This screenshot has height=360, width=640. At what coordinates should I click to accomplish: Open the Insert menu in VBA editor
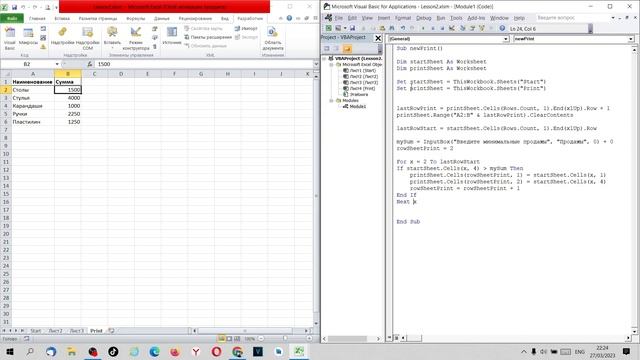384,18
